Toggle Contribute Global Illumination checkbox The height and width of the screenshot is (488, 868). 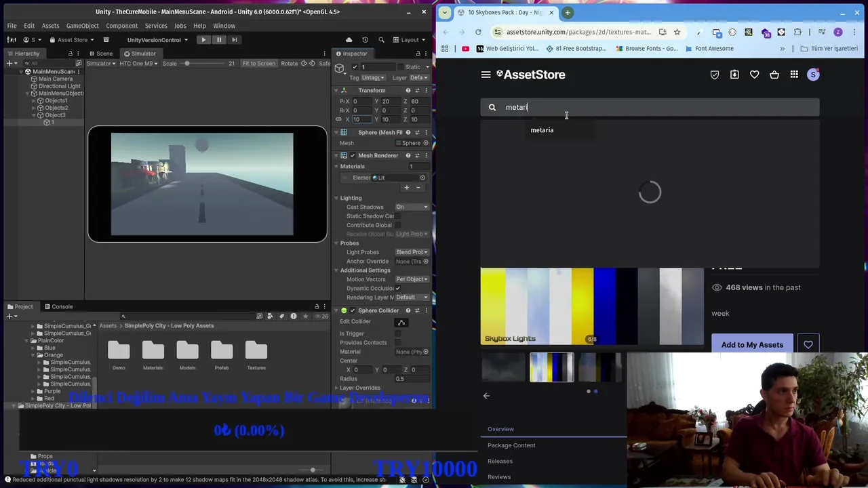(398, 225)
